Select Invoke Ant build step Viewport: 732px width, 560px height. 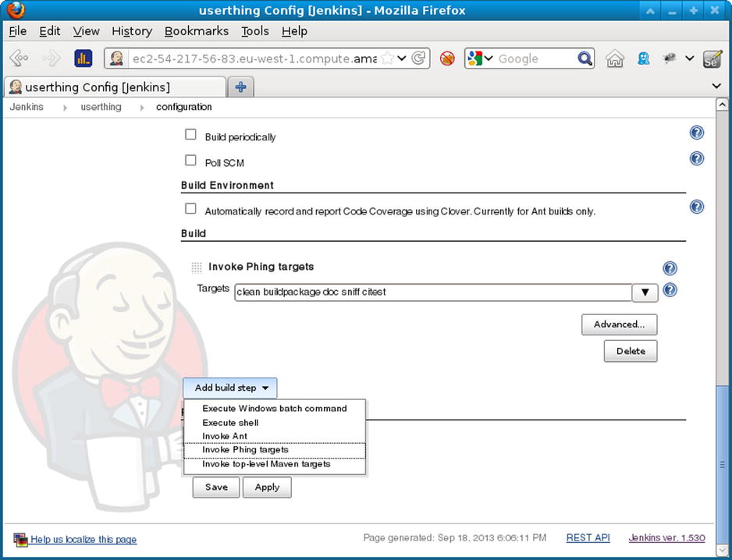pos(275,436)
